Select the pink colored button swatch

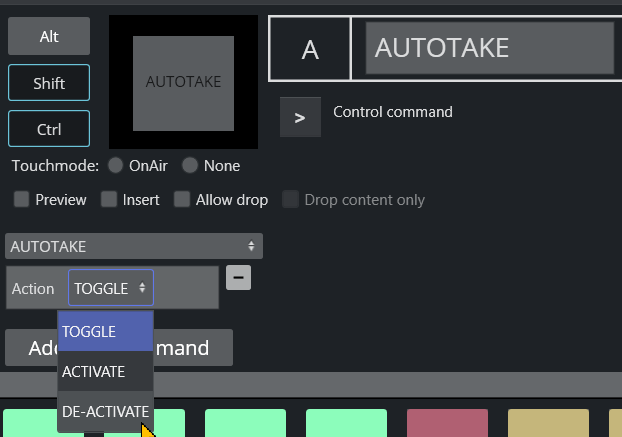447,423
